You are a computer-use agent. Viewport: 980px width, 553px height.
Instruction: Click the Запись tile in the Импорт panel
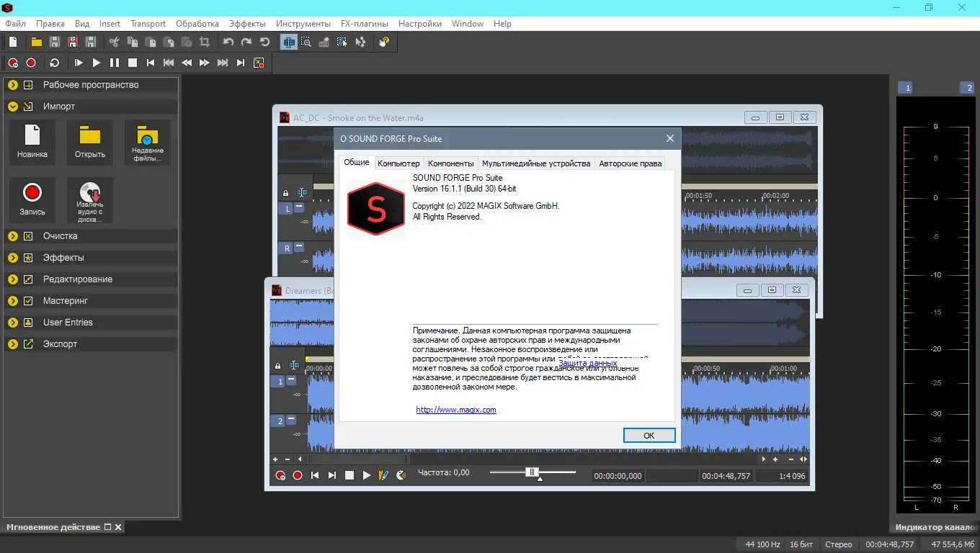pos(32,200)
